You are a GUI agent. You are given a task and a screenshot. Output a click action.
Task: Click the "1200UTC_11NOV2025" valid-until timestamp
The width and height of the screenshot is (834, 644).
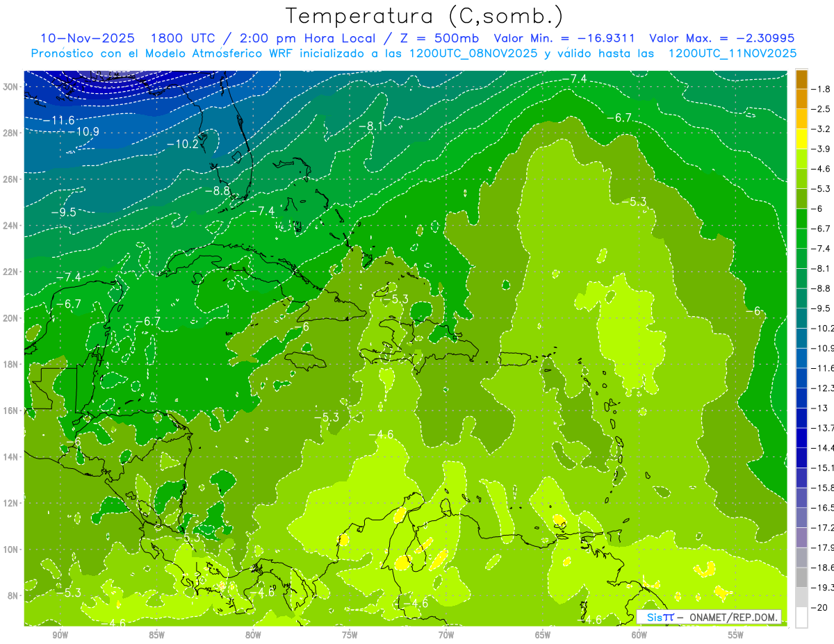[733, 53]
